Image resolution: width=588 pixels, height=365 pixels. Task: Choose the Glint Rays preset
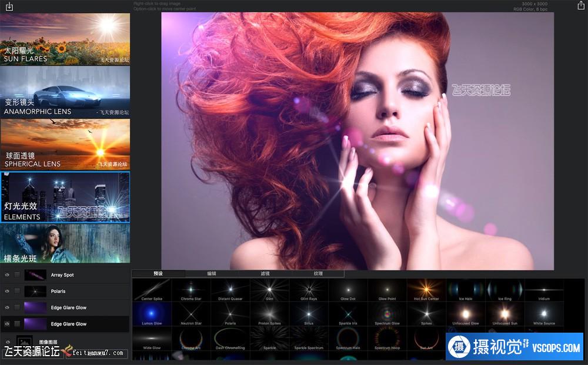(x=308, y=289)
